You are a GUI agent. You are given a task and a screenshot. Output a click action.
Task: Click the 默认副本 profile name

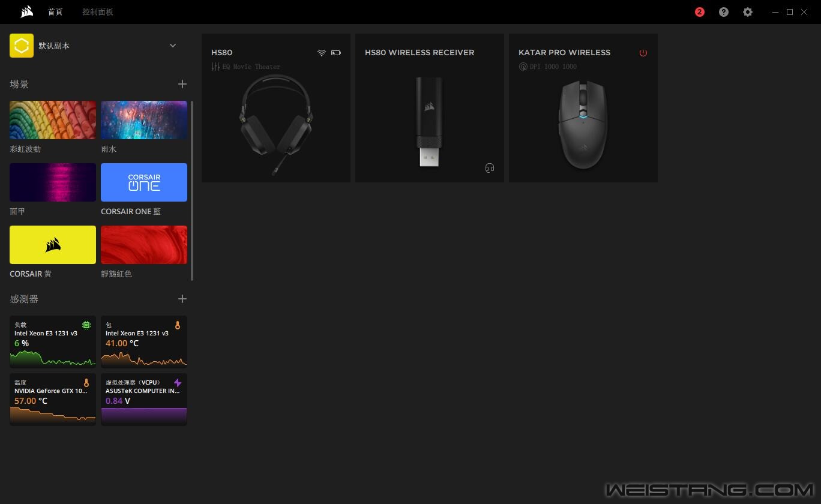pyautogui.click(x=54, y=46)
